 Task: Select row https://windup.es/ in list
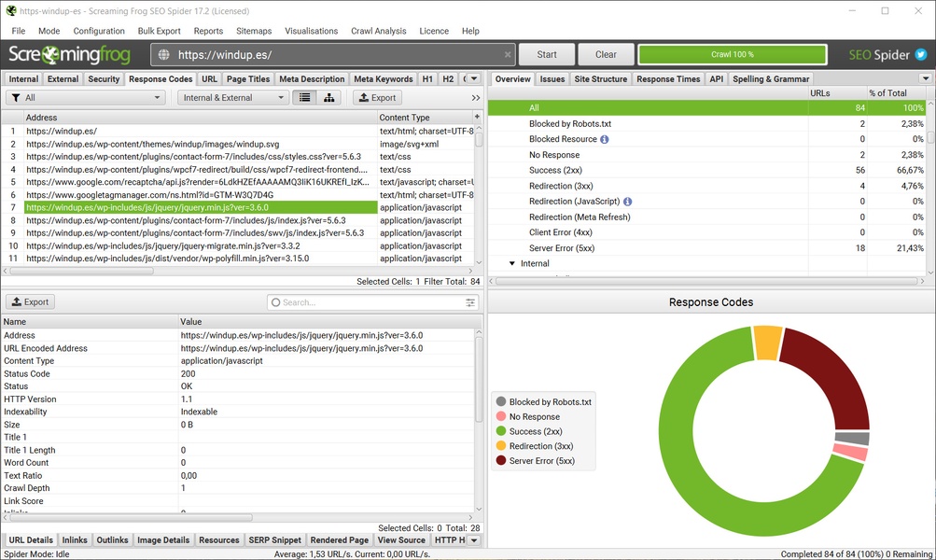tap(239, 131)
